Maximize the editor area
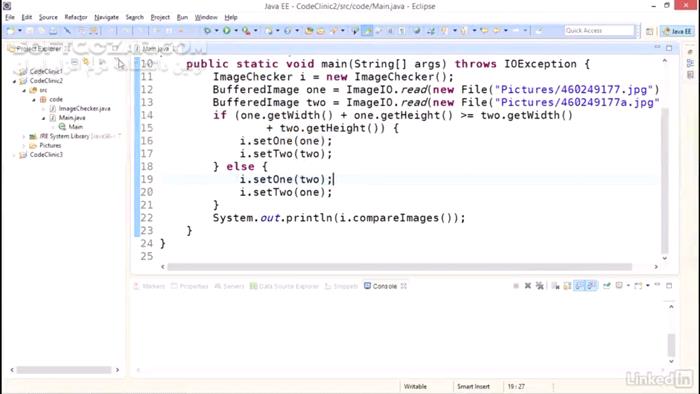 (669, 48)
